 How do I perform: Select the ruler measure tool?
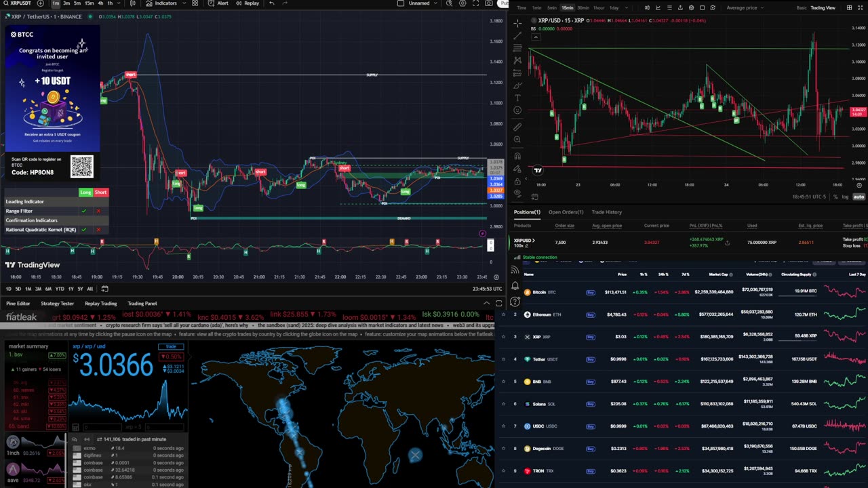click(x=517, y=126)
